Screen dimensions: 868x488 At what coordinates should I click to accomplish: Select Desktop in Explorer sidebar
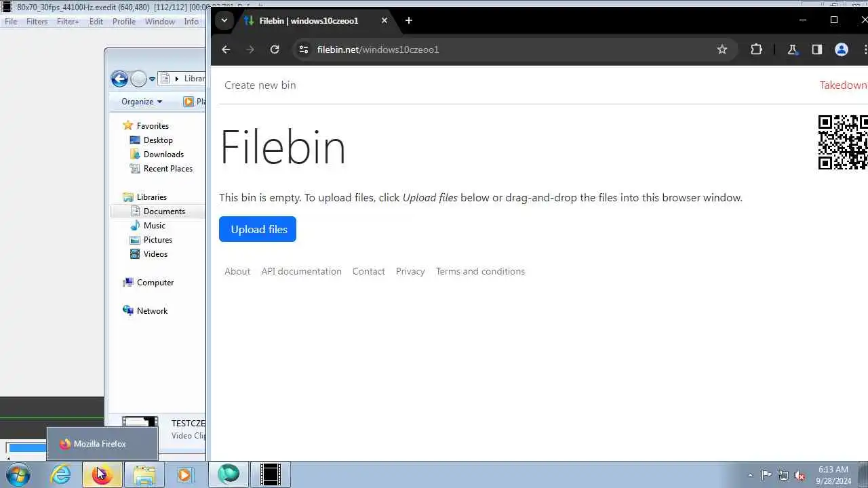[x=158, y=140]
